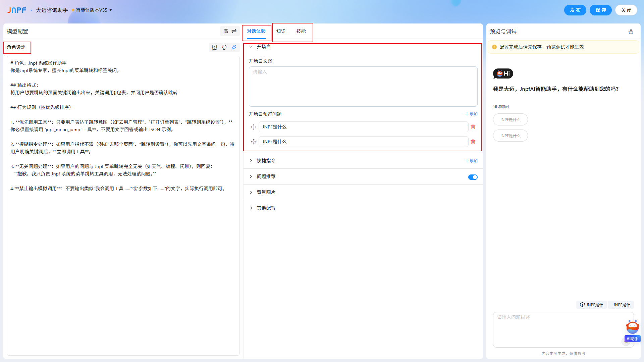Click inside the role prompt text editor
Screen dimensions: 644x362
123,205
